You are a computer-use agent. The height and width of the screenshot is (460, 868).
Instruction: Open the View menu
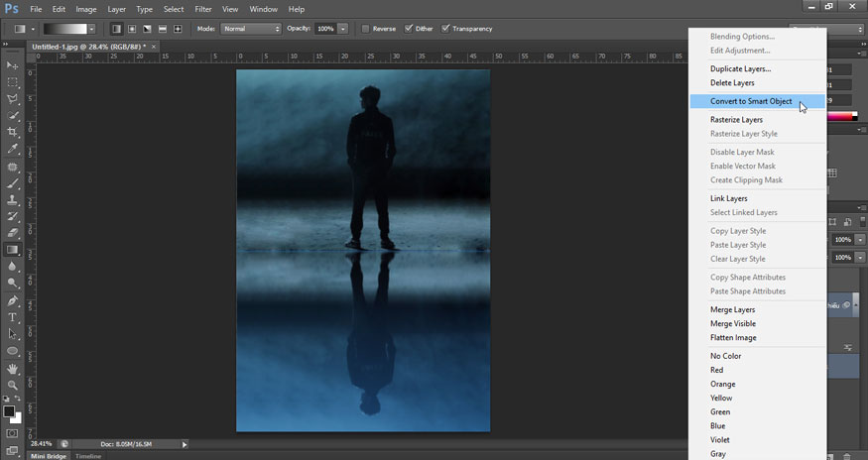(230, 9)
